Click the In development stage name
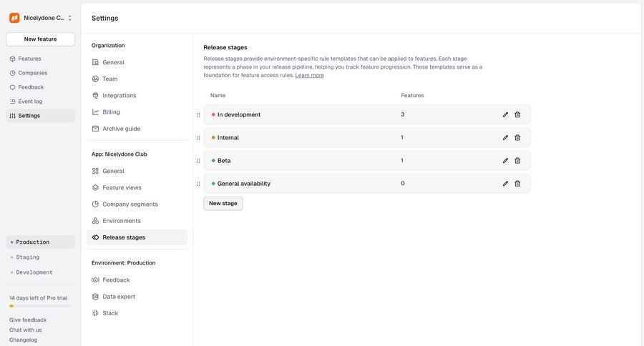 (x=239, y=115)
